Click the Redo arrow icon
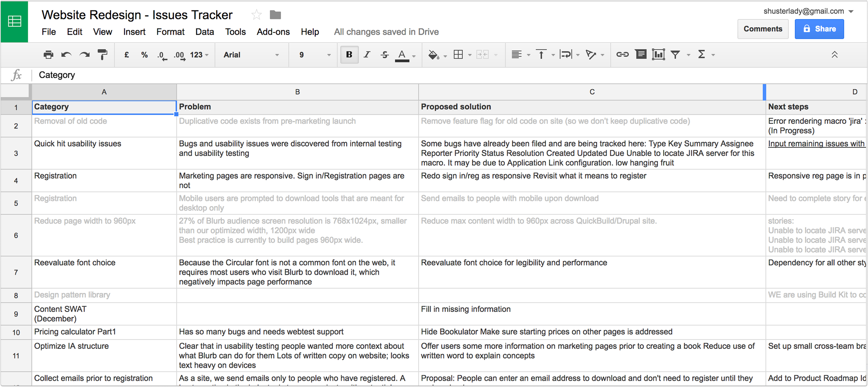Image resolution: width=868 pixels, height=387 pixels. tap(84, 55)
